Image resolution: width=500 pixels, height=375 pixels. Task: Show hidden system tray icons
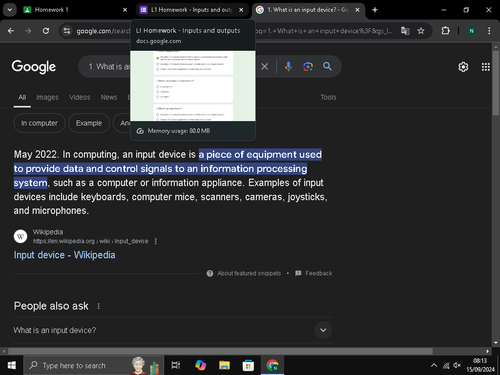pyautogui.click(x=434, y=366)
